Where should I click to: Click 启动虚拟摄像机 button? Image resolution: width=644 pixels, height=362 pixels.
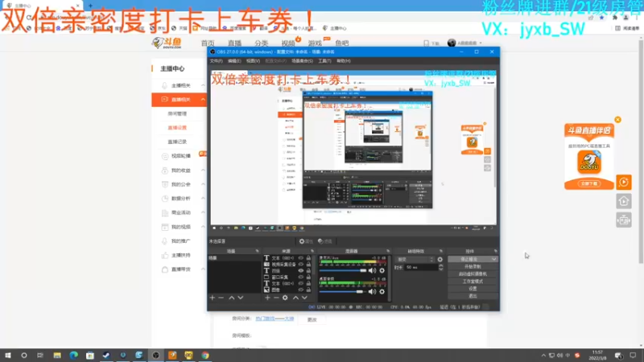tap(473, 274)
